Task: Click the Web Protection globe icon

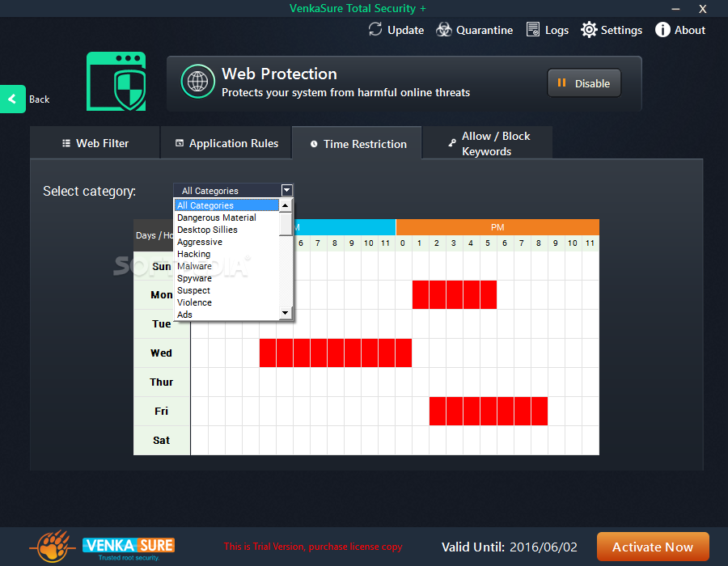Action: tap(198, 82)
